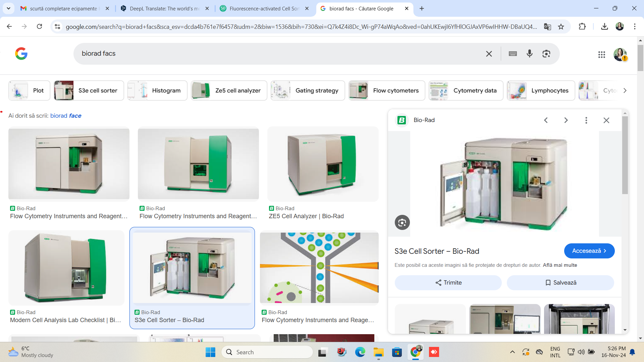This screenshot has height=362, width=644.
Task: Open the Chrome three-dot menu
Action: 635,26
